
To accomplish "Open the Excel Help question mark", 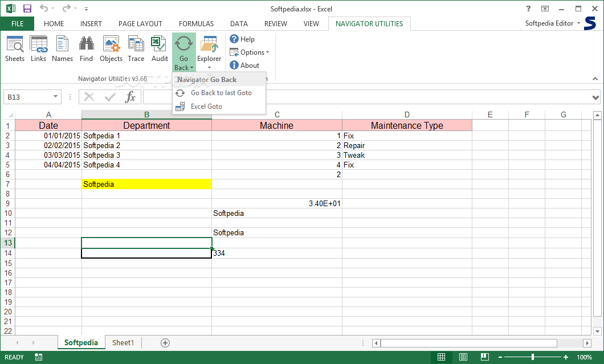I will (x=528, y=9).
